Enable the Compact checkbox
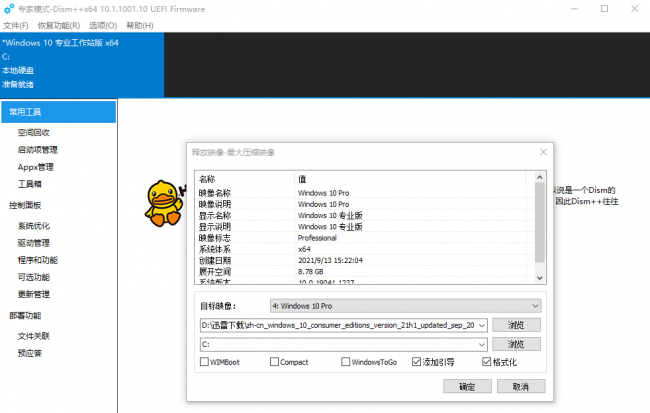The image size is (650, 413). (x=274, y=362)
